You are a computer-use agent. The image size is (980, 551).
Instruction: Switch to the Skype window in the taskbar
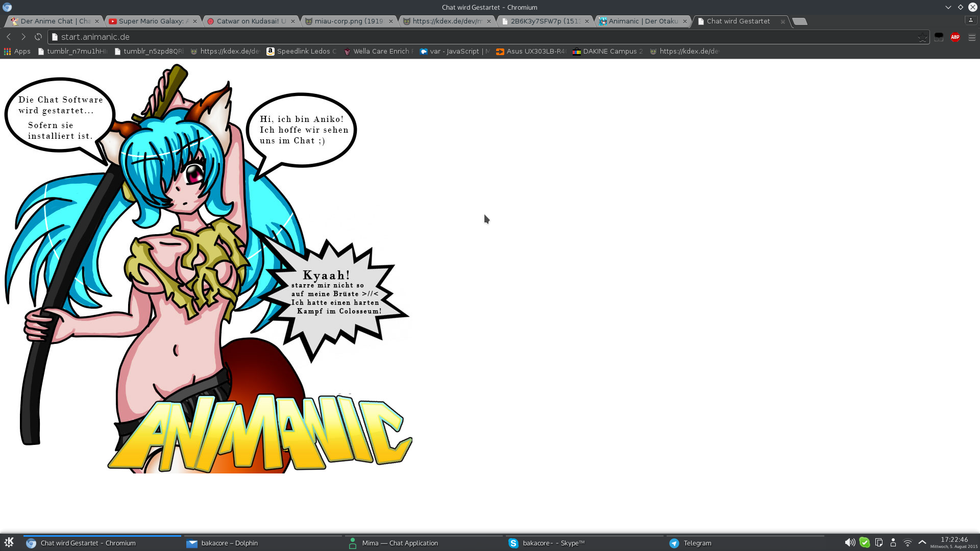[x=584, y=543]
